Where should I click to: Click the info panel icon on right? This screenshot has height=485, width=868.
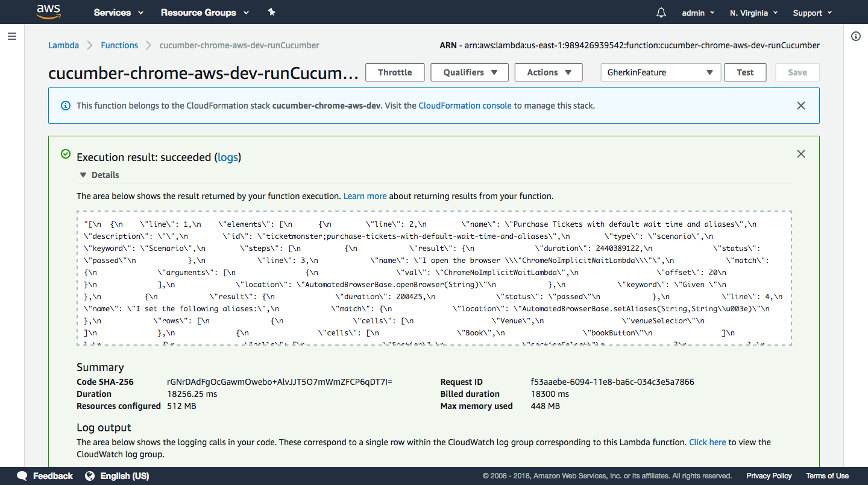(855, 36)
